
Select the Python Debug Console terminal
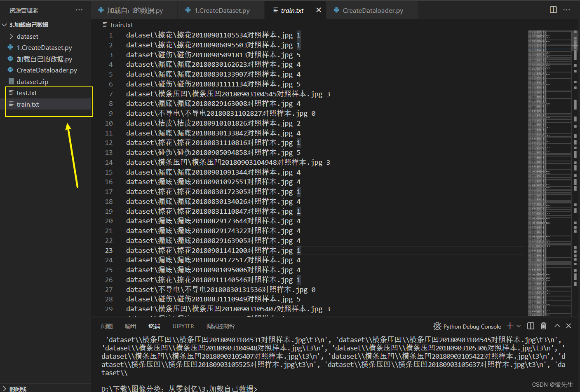(472, 327)
